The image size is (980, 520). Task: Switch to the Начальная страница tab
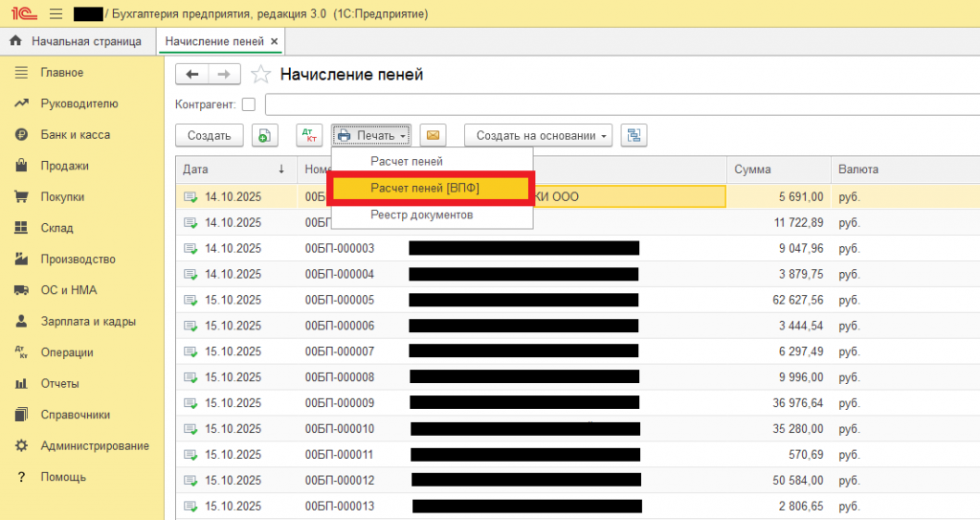coord(77,41)
